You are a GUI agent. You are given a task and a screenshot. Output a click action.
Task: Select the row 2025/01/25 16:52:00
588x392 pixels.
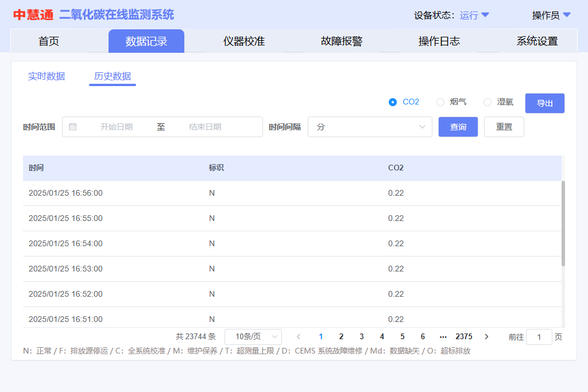(x=292, y=294)
